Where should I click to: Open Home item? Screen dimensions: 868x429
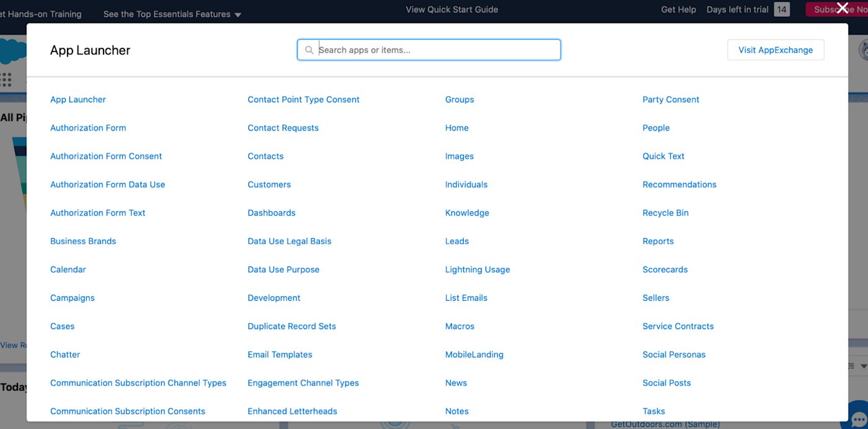point(457,128)
